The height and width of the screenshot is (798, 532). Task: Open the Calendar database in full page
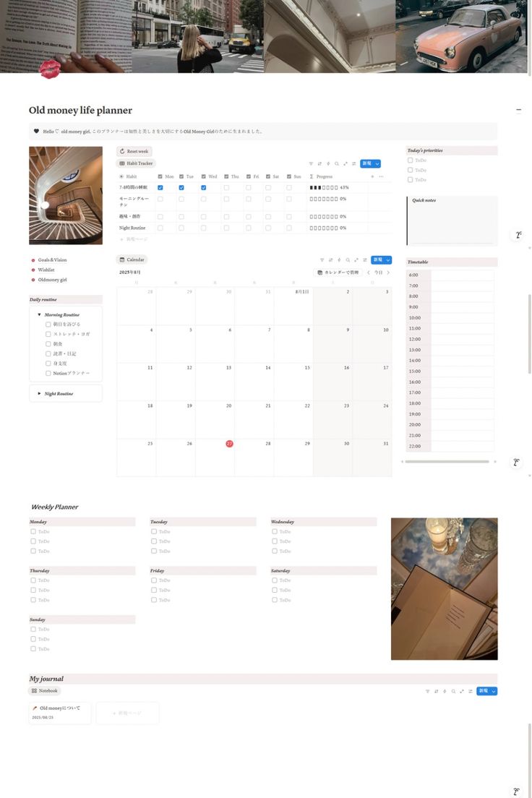pos(356,260)
